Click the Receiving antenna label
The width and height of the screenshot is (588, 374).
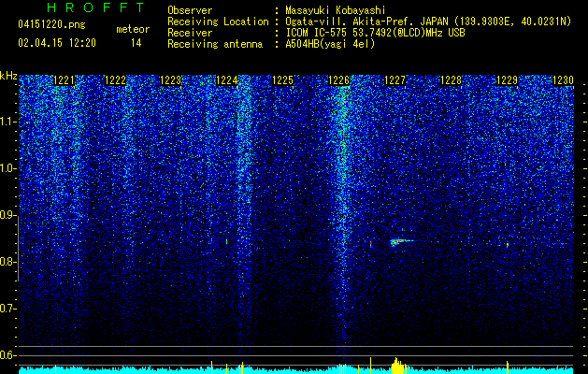coord(215,44)
